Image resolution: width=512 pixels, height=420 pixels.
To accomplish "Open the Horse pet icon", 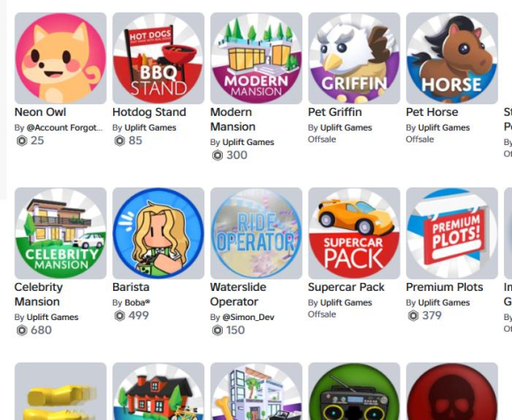I will pos(452,58).
